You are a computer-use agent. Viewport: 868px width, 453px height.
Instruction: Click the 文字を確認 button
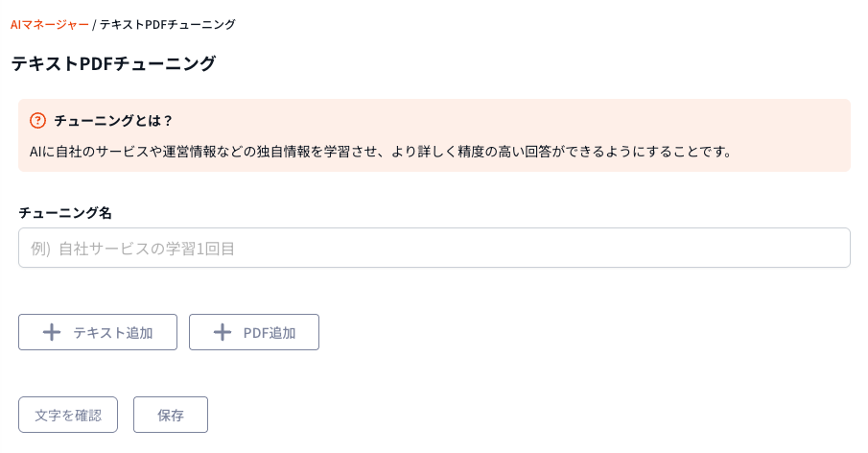coord(68,416)
